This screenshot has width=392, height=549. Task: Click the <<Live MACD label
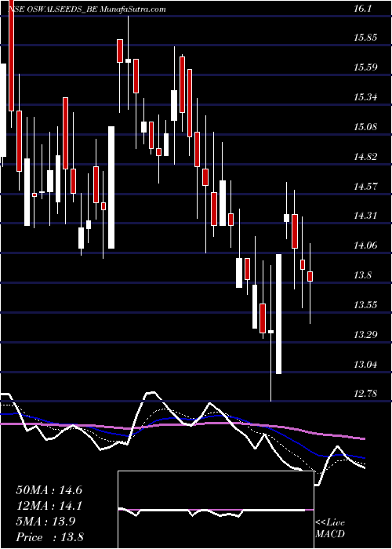click(330, 528)
